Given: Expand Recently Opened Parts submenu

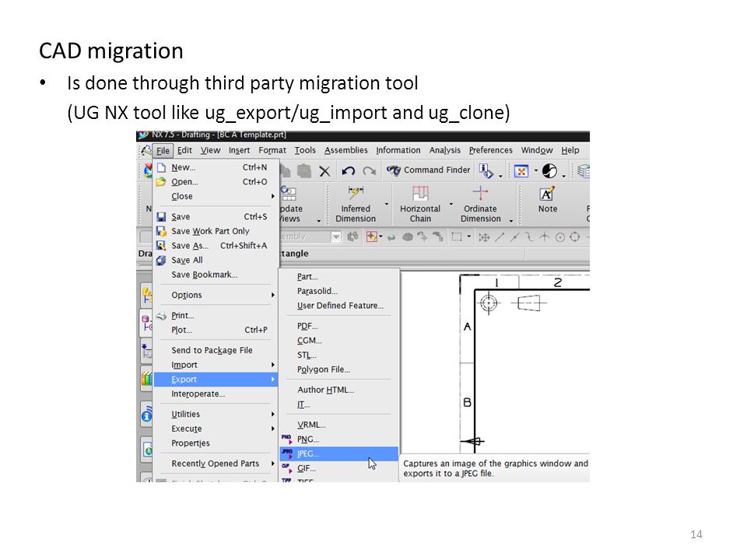Looking at the screenshot, I should pyautogui.click(x=216, y=464).
